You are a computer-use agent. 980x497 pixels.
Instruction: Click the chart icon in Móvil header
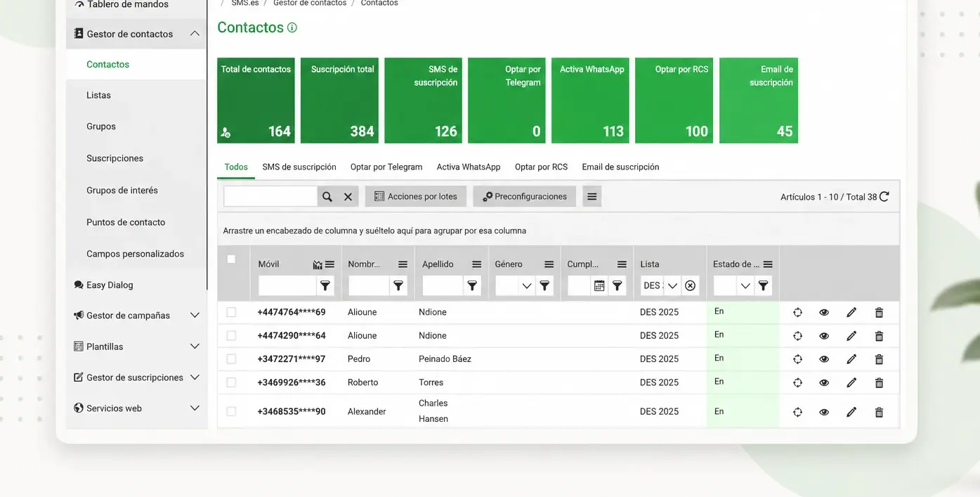tap(318, 265)
